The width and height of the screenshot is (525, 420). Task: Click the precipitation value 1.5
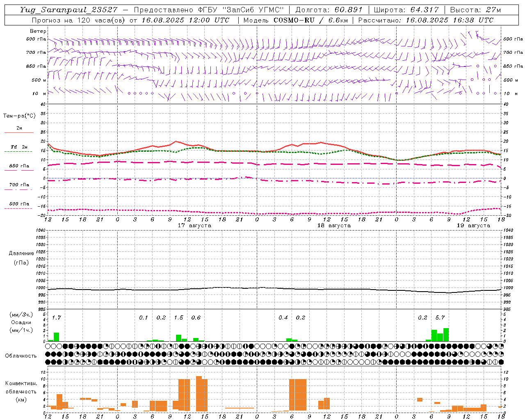(x=178, y=317)
